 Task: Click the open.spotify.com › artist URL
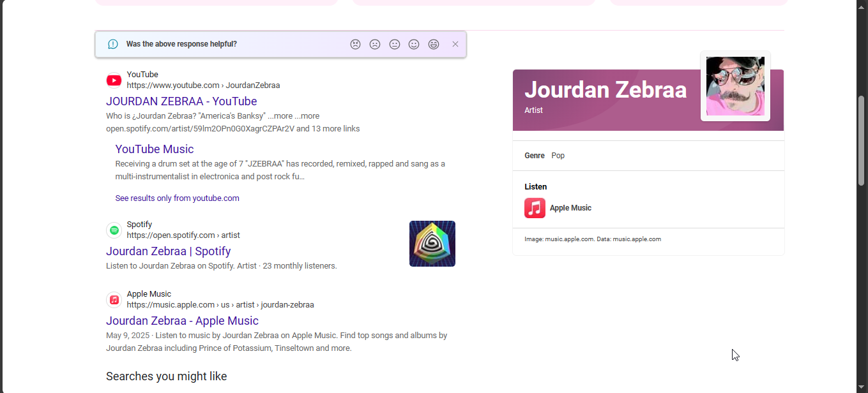(183, 235)
